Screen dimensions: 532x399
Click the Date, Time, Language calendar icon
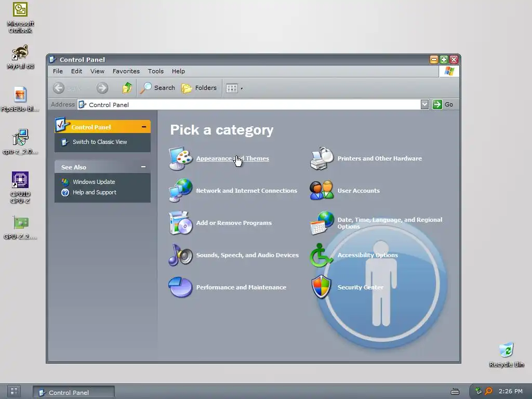click(322, 223)
